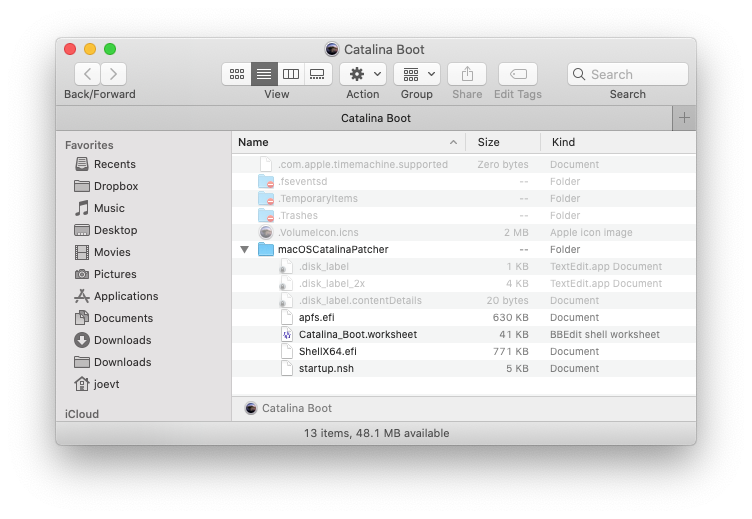Click the Apple icon image kind cell

click(591, 233)
